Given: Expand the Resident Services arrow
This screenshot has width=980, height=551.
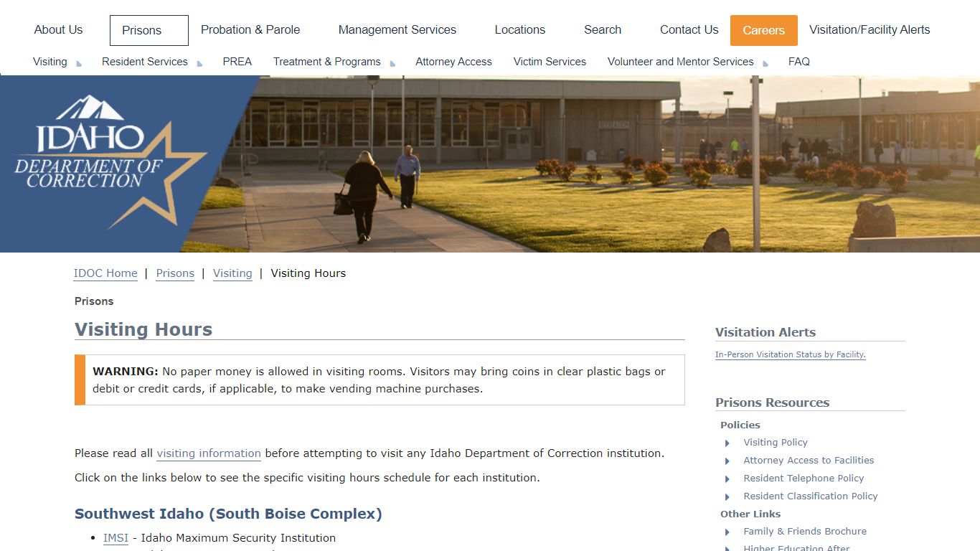Looking at the screenshot, I should coord(199,64).
